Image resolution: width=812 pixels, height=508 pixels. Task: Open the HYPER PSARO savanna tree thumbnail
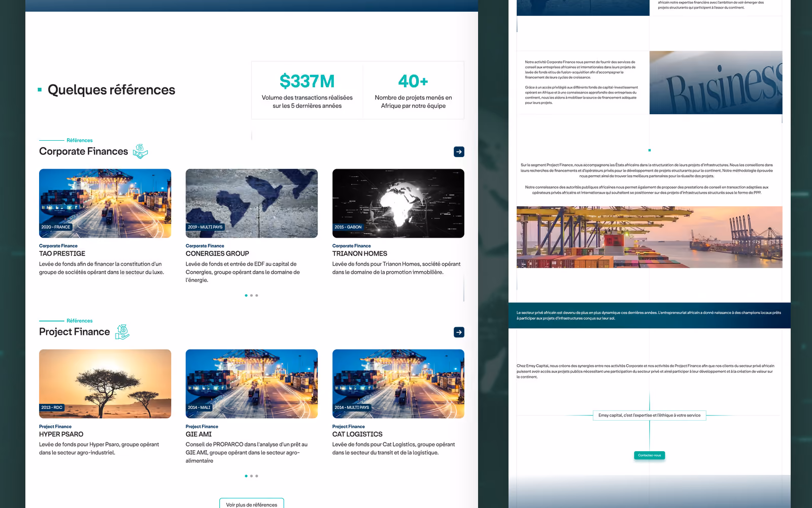tap(105, 384)
